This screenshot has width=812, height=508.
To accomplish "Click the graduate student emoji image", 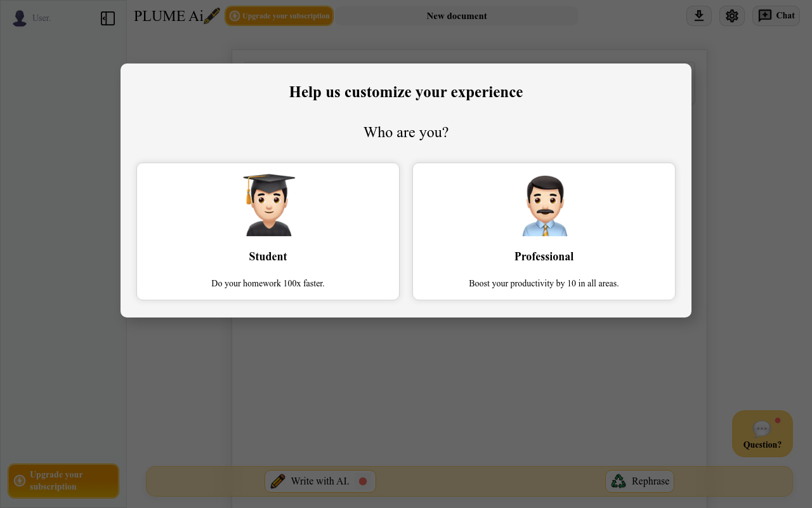I will (x=268, y=205).
